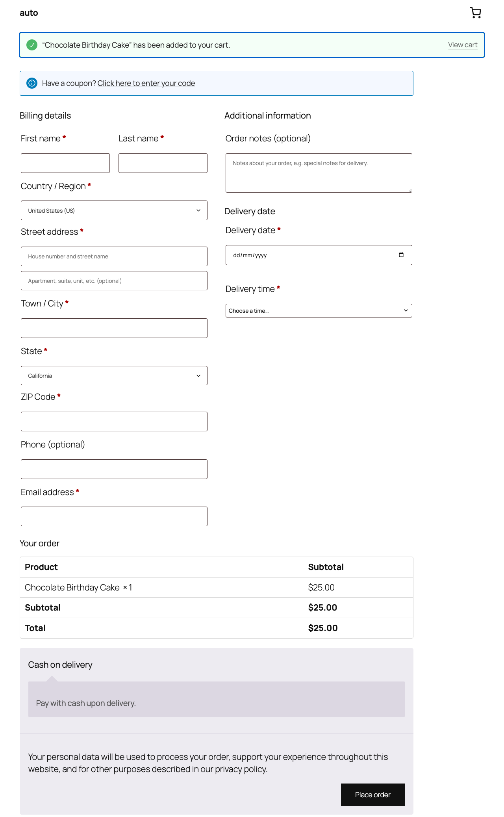Focus the Last name field
The image size is (504, 817).
click(x=163, y=163)
